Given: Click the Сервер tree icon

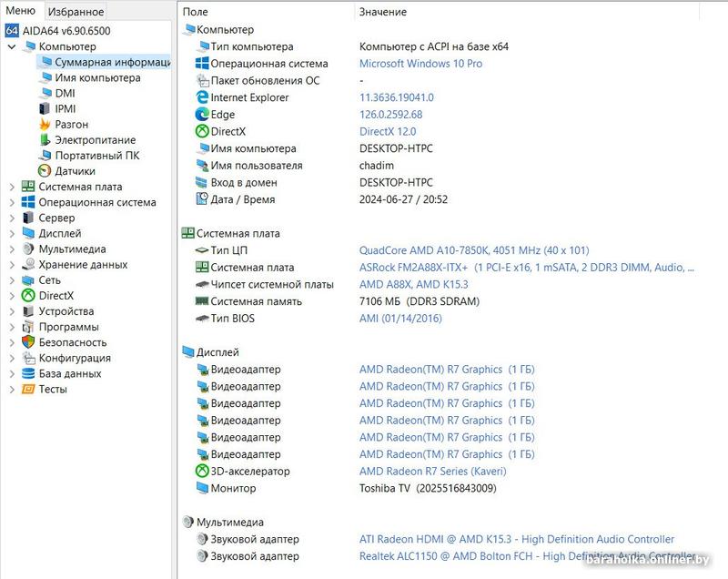Looking at the screenshot, I should click(28, 218).
